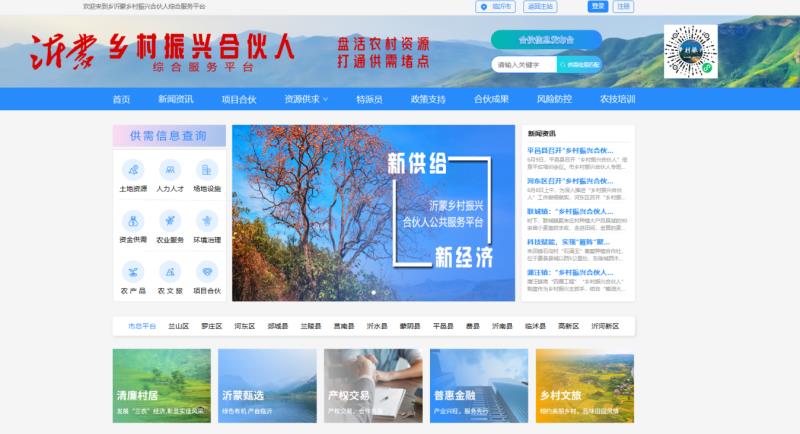
Task: Select the 费县 region tab
Action: (472, 326)
